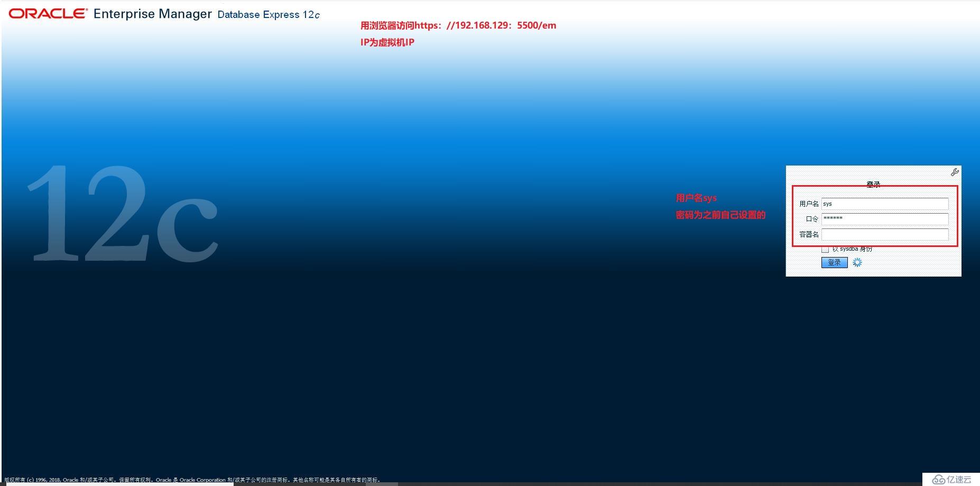Open the wrench settings icon in login panel
Viewport: 980px width, 486px height.
point(955,172)
